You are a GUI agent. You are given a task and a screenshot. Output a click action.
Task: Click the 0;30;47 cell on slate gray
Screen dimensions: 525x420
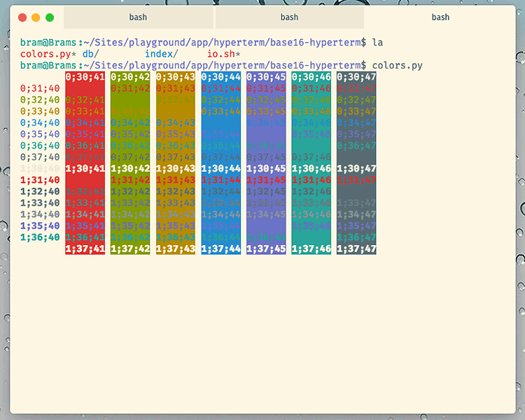click(356, 77)
